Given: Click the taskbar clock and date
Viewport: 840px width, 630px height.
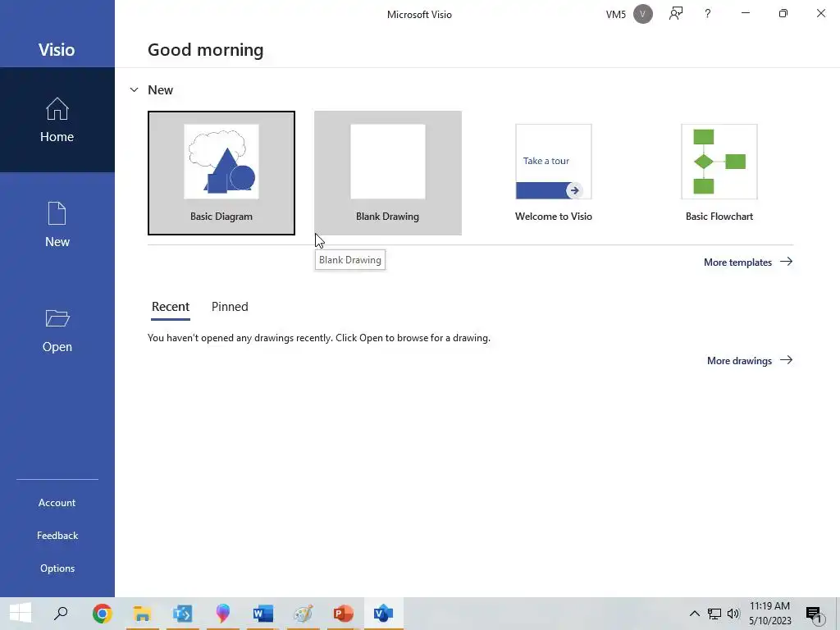Looking at the screenshot, I should (769, 614).
